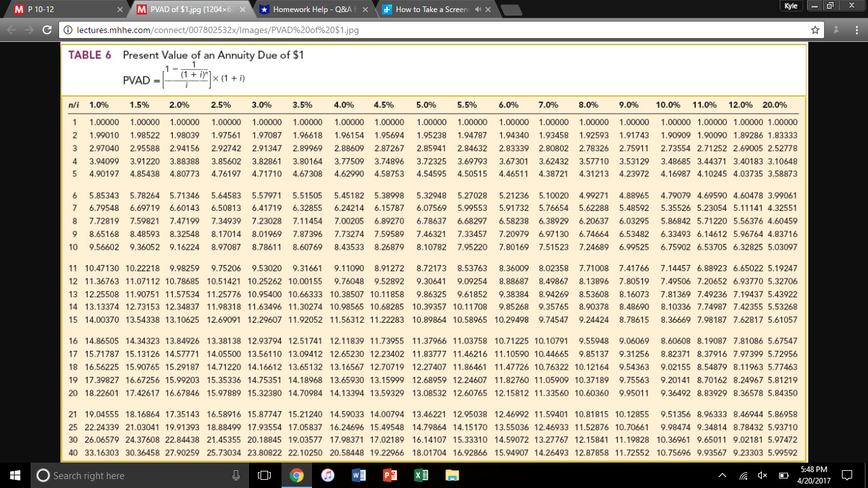
Task: Click the value 6.24214
Action: [349, 209]
